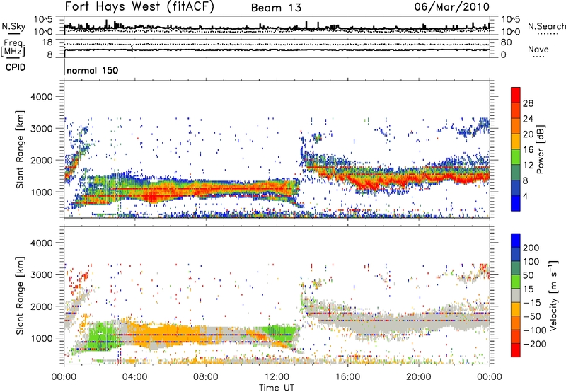Image resolution: width=566 pixels, height=392 pixels.
Task: Click the "4" power colorbar value
Action: coord(525,197)
